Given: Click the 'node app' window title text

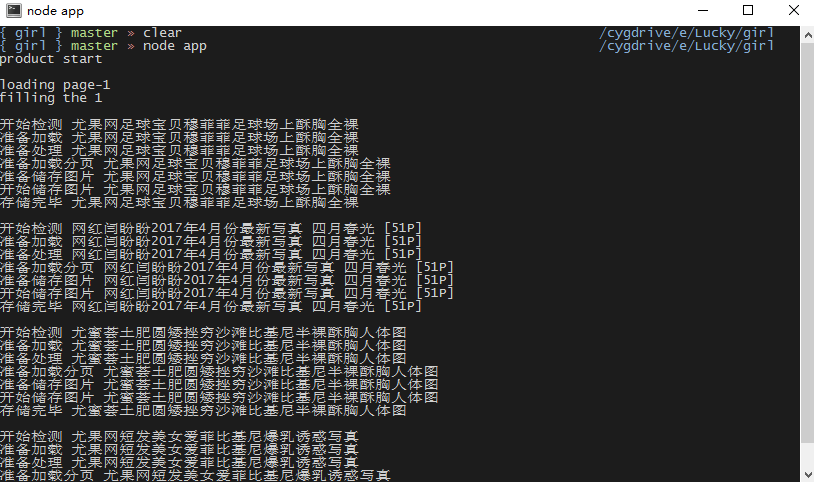Looking at the screenshot, I should [x=55, y=11].
